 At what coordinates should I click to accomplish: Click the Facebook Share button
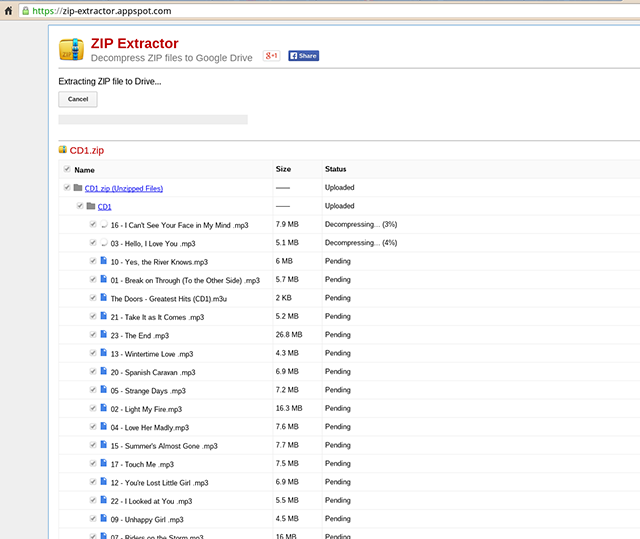304,55
